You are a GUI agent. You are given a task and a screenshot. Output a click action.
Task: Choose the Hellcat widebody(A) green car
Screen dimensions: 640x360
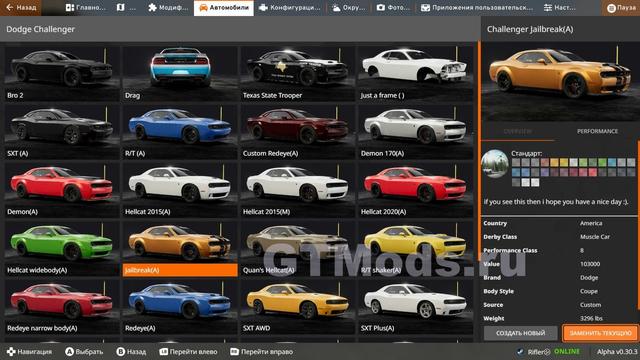pyautogui.click(x=61, y=249)
